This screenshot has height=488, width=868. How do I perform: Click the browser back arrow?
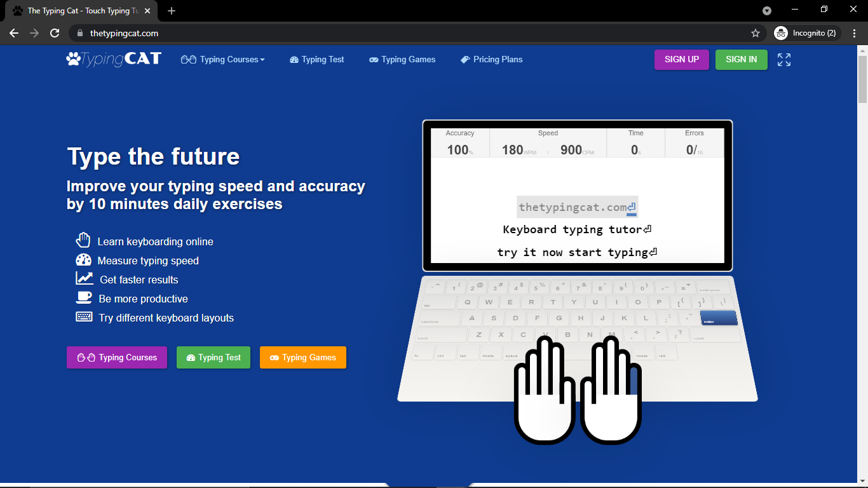14,33
